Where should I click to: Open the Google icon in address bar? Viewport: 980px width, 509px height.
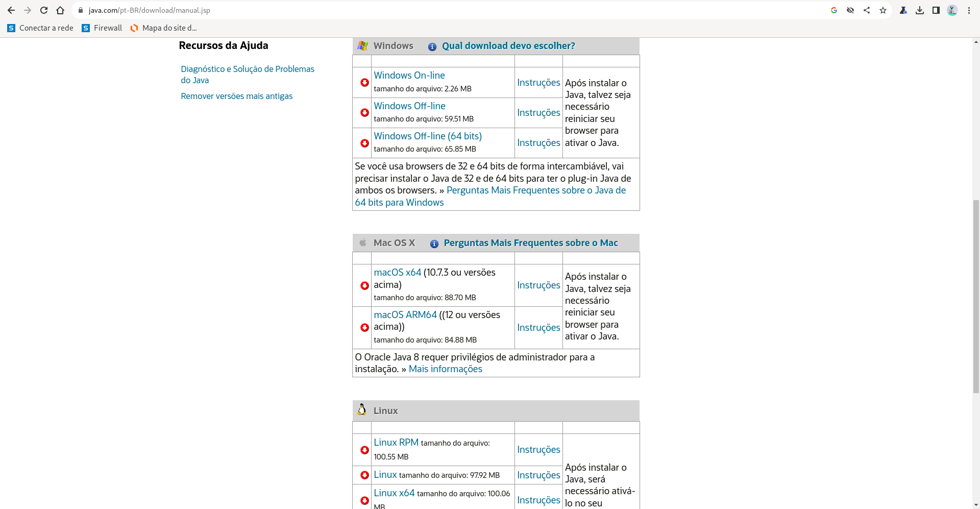[834, 10]
